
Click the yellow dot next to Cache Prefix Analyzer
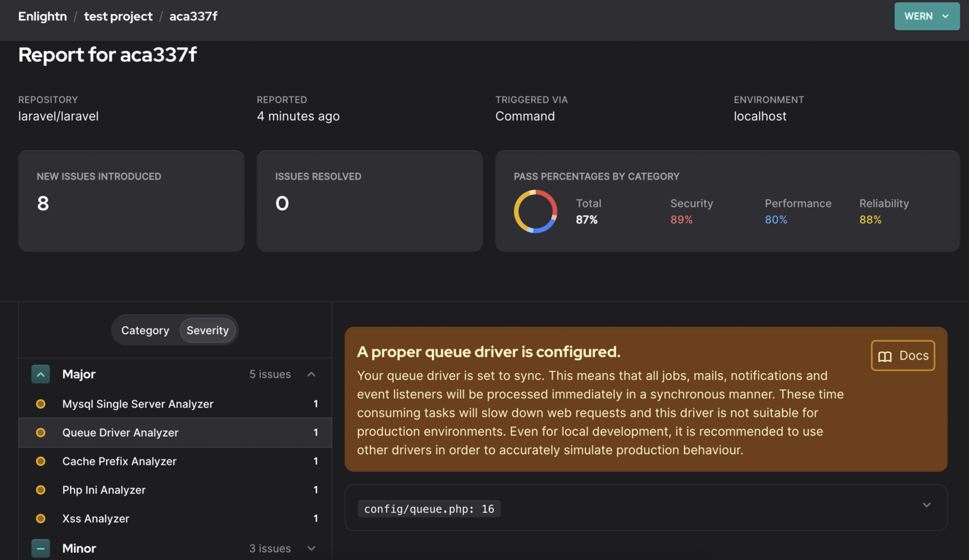(41, 461)
